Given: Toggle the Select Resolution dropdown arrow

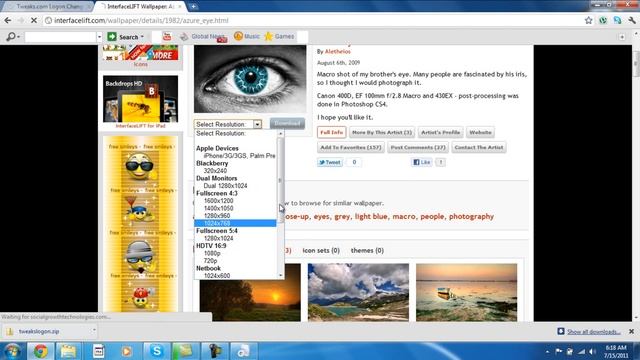Looking at the screenshot, I should 257,124.
